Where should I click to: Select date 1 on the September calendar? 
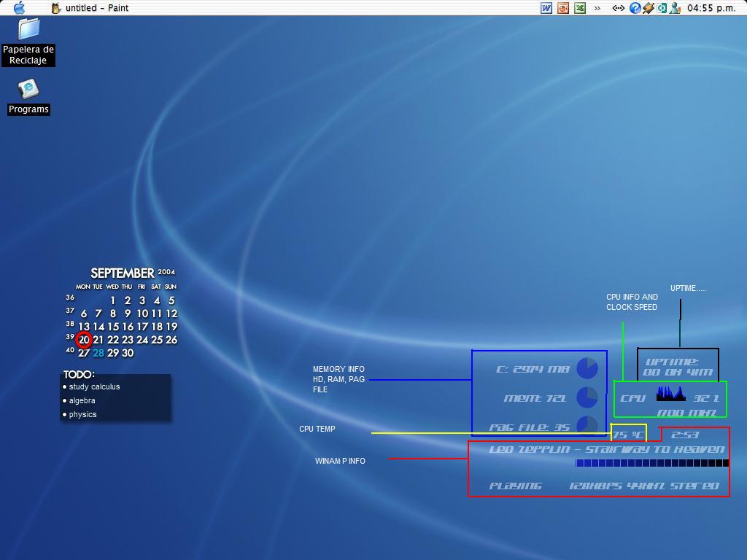pos(113,300)
